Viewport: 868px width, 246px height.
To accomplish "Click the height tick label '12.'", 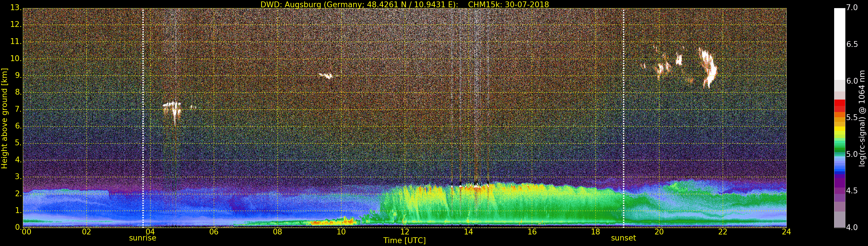I will click(16, 25).
